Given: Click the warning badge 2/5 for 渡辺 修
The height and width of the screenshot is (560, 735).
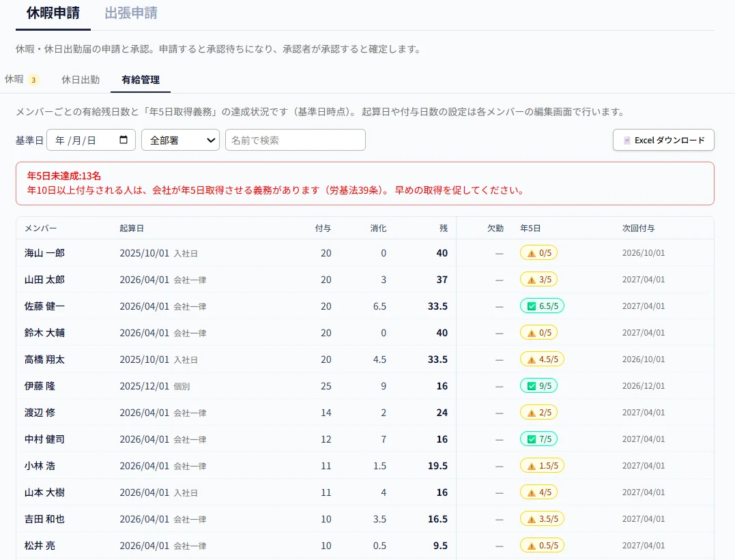Looking at the screenshot, I should click(538, 413).
